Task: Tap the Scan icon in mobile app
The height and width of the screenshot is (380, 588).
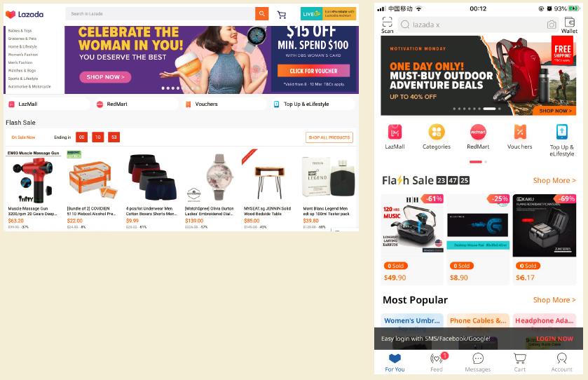Action: 387,25
